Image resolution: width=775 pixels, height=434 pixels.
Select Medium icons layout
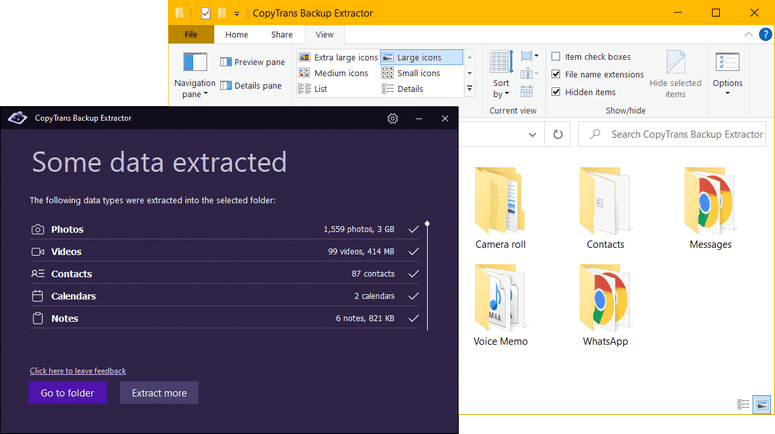pyautogui.click(x=334, y=73)
